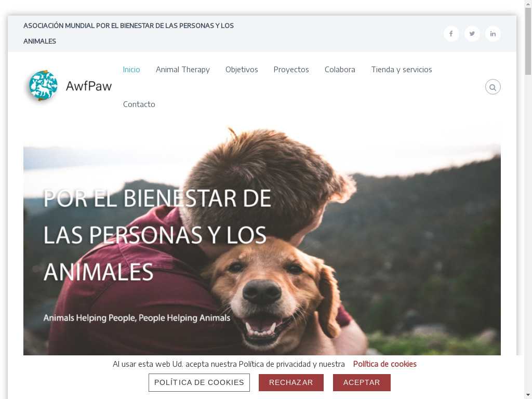Open Tienda y servicios menu item

tap(402, 70)
